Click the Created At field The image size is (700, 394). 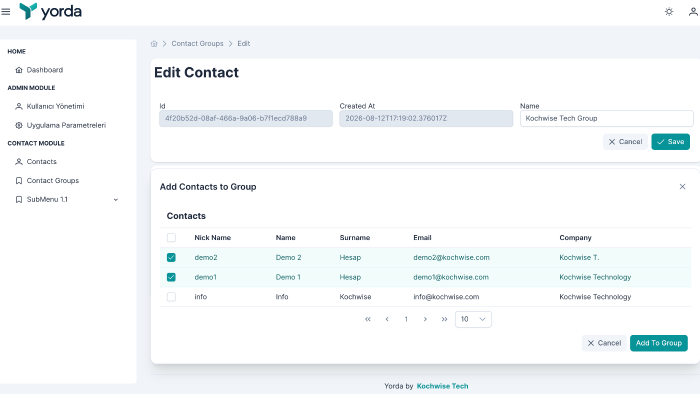pos(426,119)
